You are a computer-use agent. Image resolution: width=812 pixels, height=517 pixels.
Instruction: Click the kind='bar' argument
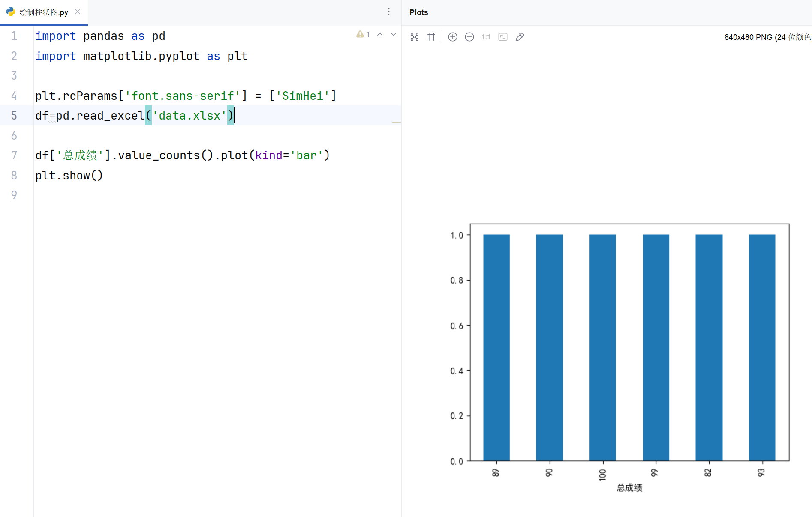point(289,155)
